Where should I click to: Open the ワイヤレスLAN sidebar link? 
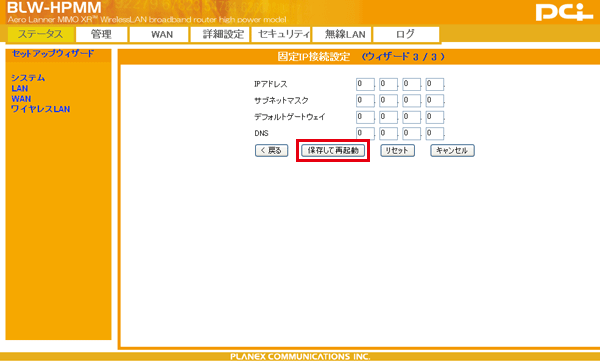point(41,109)
